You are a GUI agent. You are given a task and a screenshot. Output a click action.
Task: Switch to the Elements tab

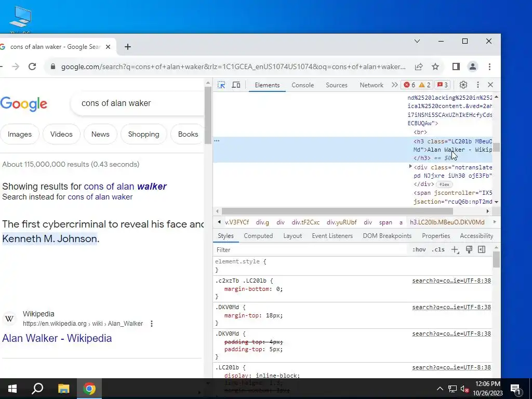point(267,85)
